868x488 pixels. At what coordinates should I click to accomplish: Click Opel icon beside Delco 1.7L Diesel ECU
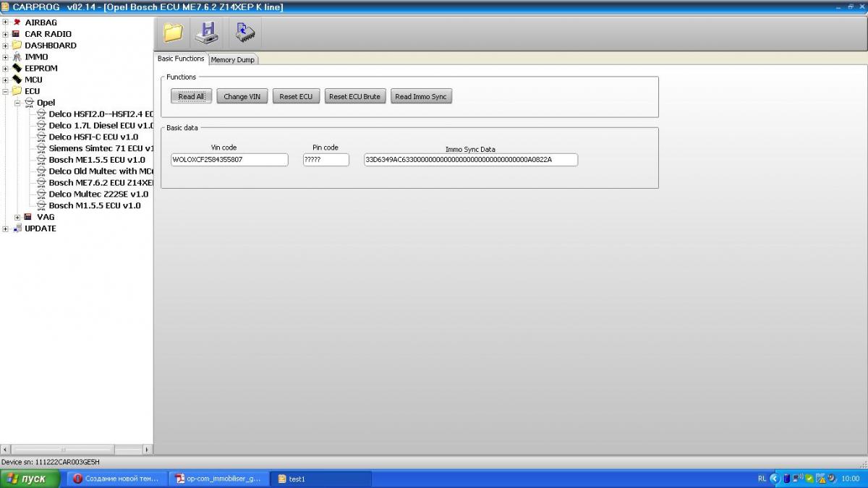41,126
